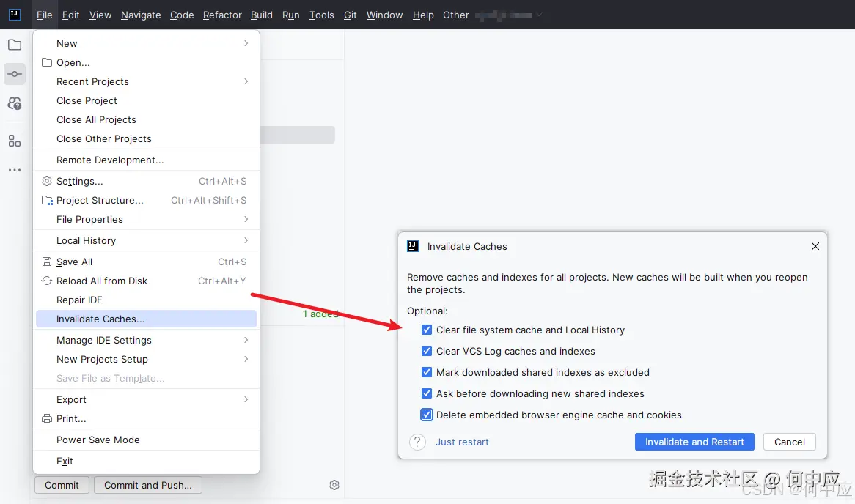Select Repair IDE menu entry
The width and height of the screenshot is (855, 504).
[x=146, y=300]
